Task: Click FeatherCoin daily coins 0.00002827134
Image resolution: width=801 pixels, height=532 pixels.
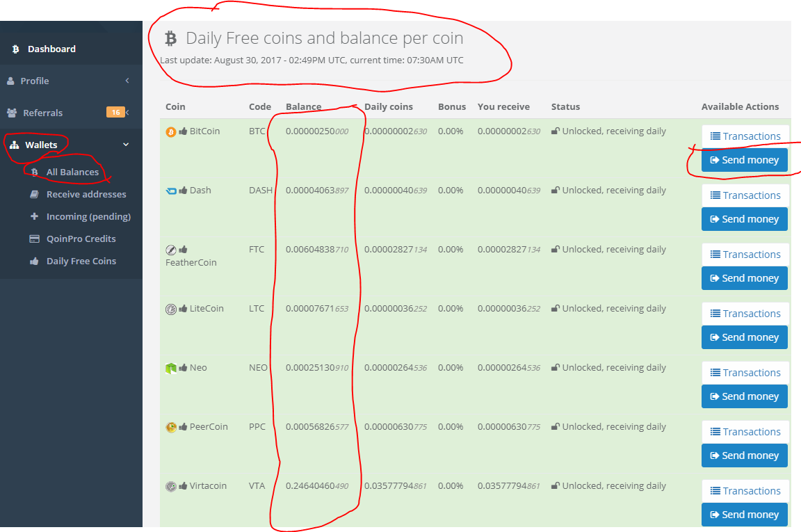Action: pos(396,250)
